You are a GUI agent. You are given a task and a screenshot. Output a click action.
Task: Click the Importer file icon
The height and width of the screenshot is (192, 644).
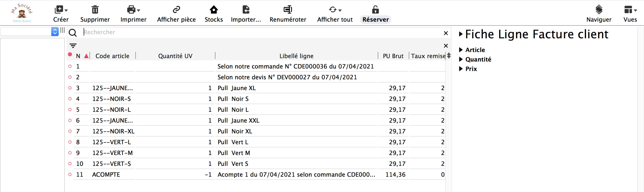click(246, 9)
